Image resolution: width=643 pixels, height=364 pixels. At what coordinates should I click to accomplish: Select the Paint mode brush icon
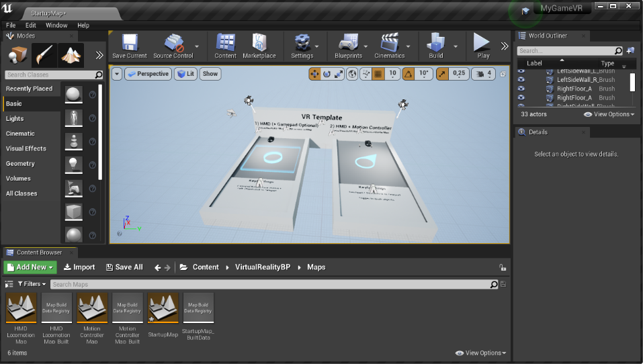44,55
